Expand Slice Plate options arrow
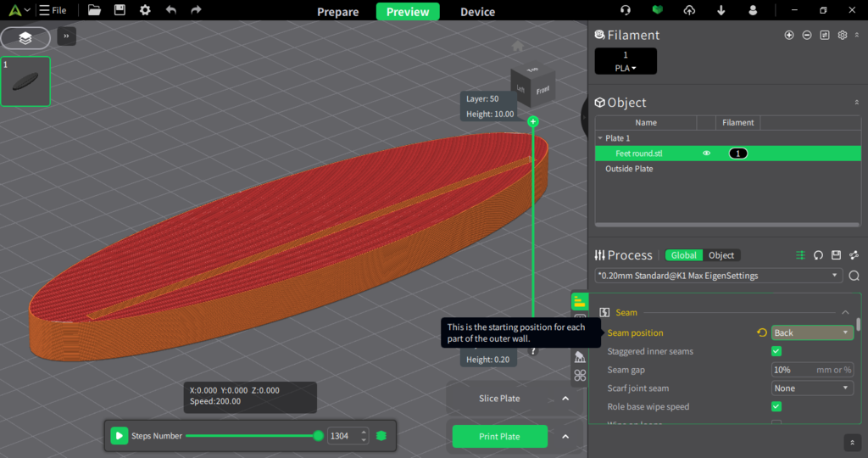This screenshot has height=458, width=868. (x=565, y=398)
